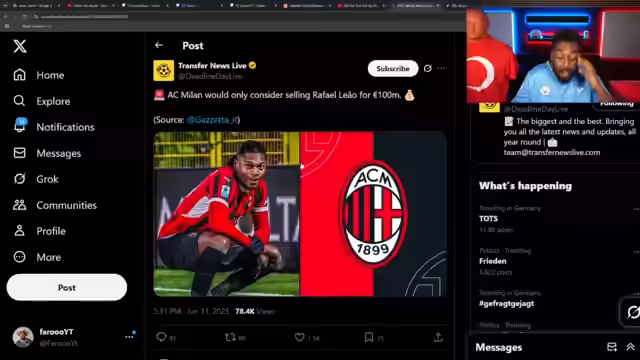Open the #gefragtgejagt trending hashtag
The width and height of the screenshot is (640, 360).
(x=507, y=304)
